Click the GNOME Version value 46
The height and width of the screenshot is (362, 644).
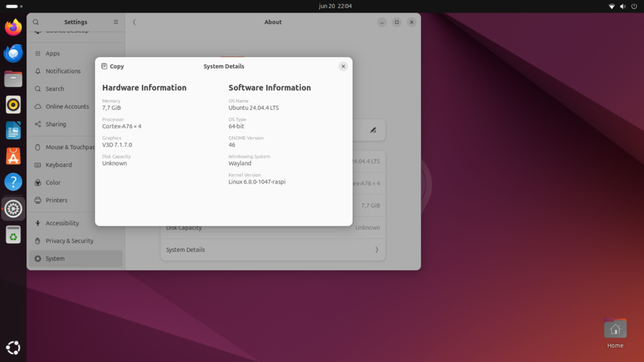pyautogui.click(x=231, y=145)
